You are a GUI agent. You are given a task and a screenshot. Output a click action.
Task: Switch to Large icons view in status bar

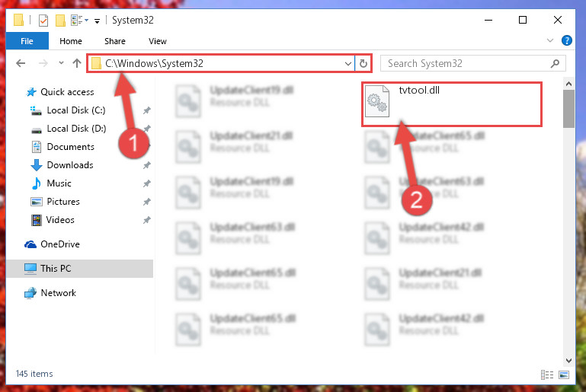pos(564,374)
